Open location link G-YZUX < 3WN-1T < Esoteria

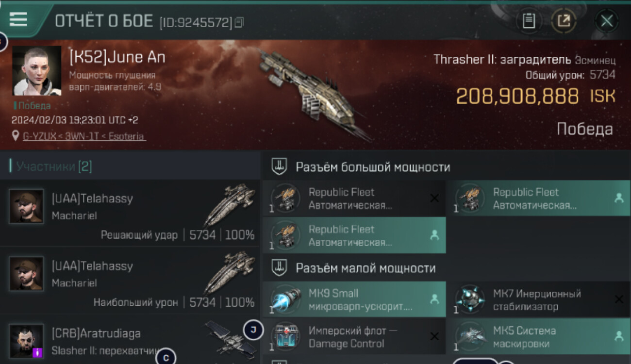tap(83, 136)
